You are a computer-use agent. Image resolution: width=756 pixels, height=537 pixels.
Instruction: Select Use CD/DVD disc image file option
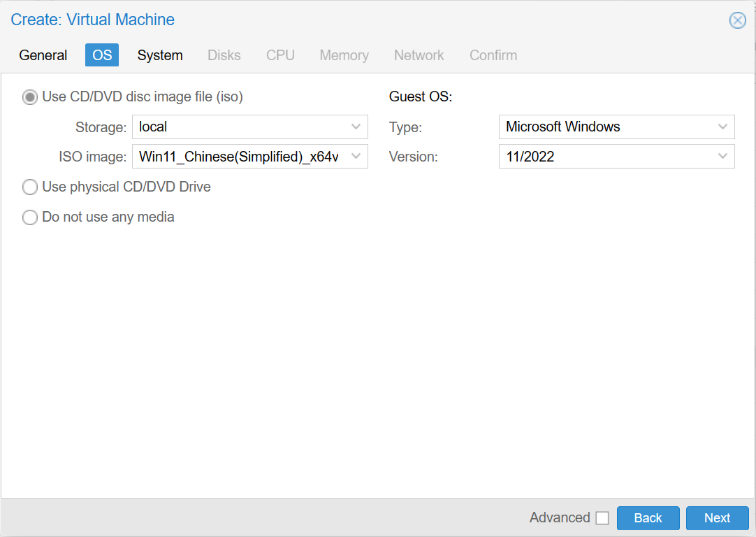click(30, 97)
